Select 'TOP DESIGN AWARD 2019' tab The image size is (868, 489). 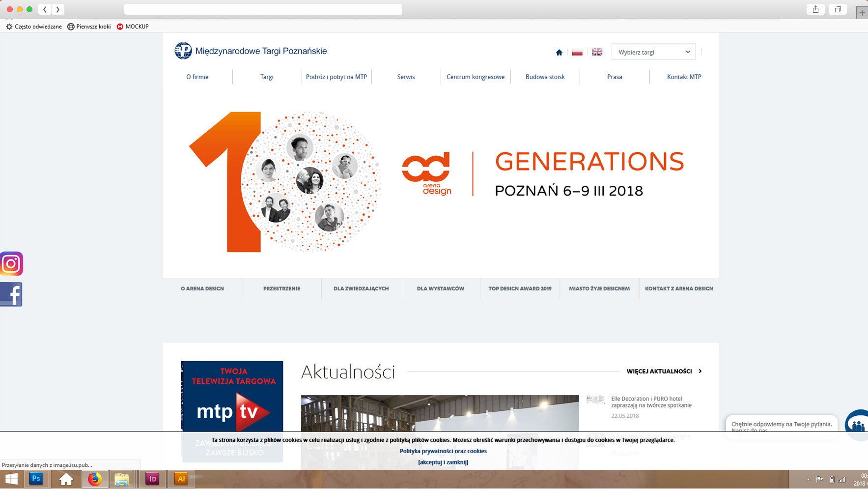tap(520, 288)
